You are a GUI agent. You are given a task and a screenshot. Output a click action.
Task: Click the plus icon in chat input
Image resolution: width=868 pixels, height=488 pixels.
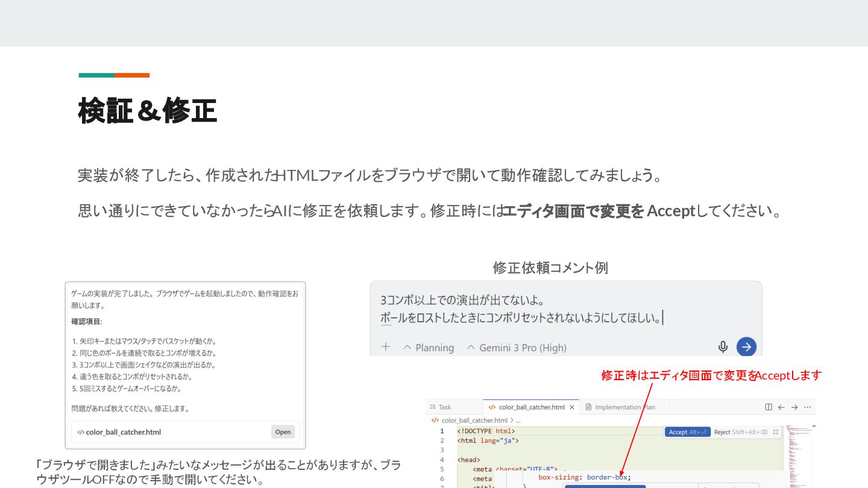pyautogui.click(x=386, y=347)
